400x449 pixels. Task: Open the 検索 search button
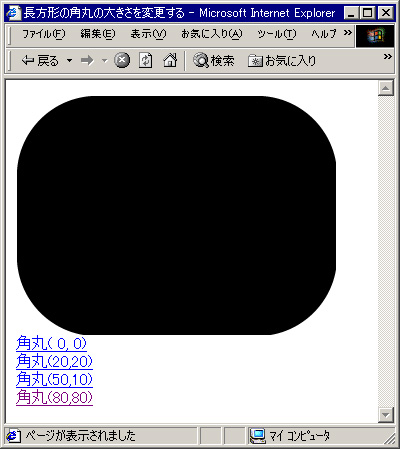[x=214, y=61]
